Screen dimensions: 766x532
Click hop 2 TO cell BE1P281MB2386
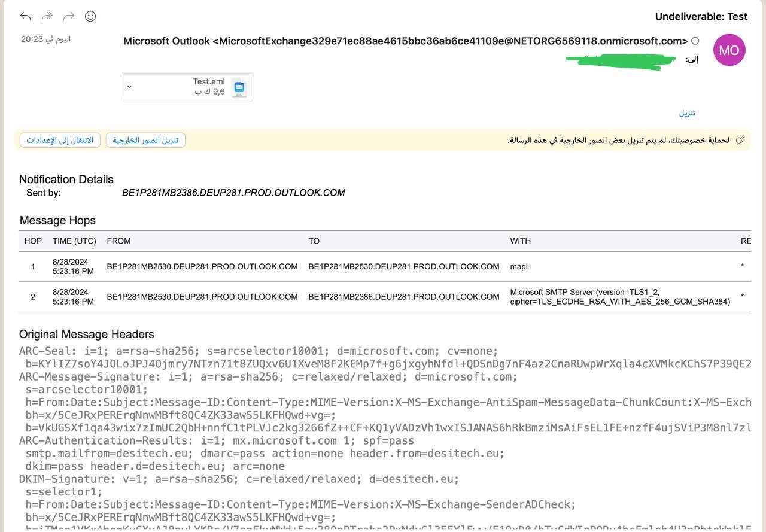pos(404,297)
